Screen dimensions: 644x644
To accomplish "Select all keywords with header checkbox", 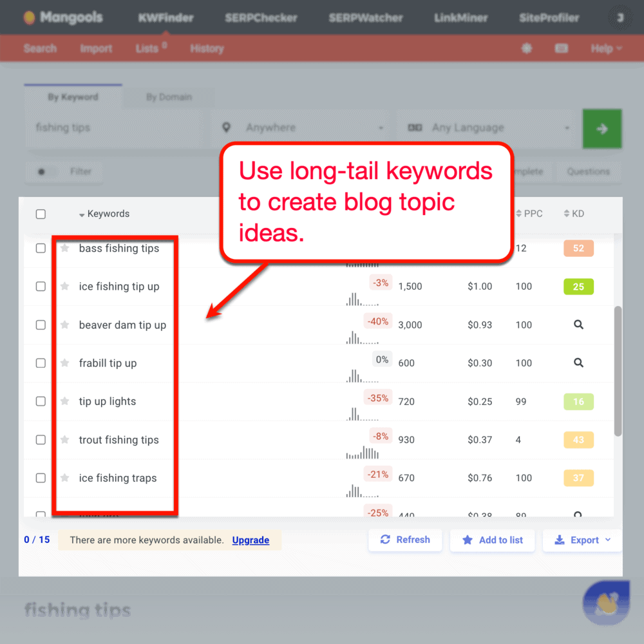I will (41, 214).
